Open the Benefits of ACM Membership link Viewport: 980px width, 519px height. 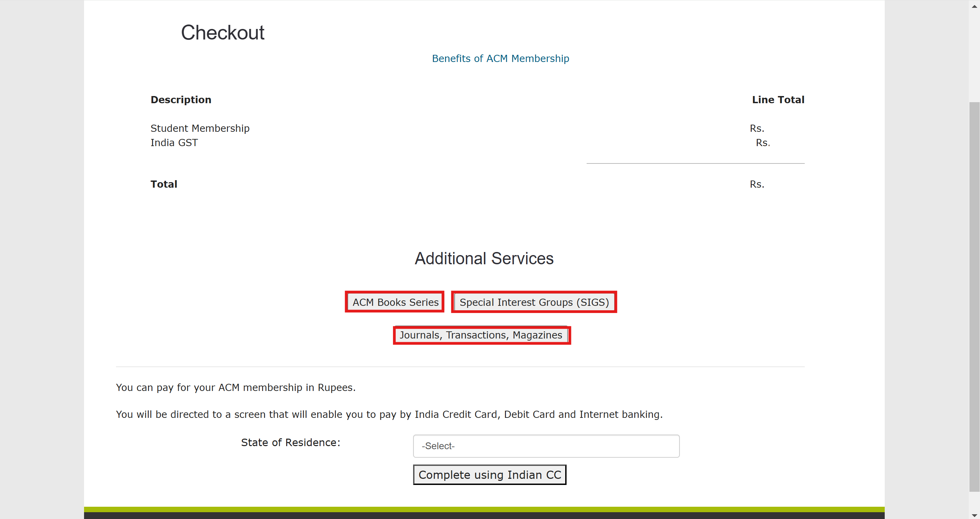[x=500, y=58]
